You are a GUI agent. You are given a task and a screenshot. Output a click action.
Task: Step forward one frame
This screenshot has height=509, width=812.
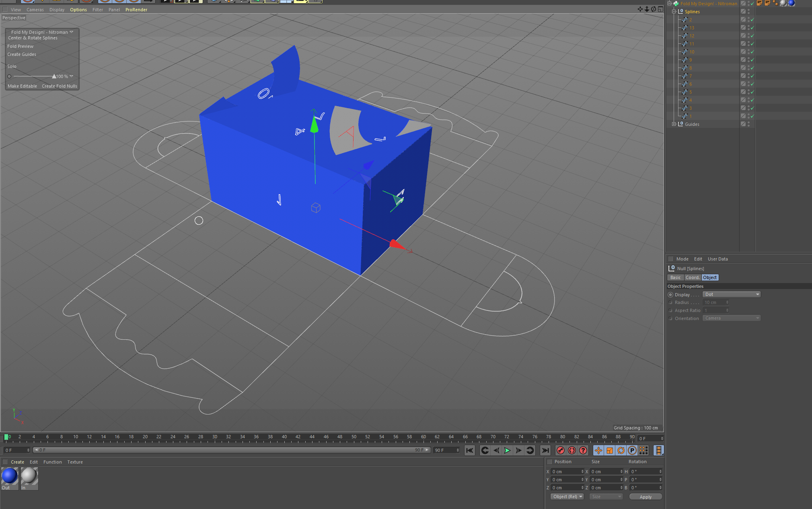[519, 450]
